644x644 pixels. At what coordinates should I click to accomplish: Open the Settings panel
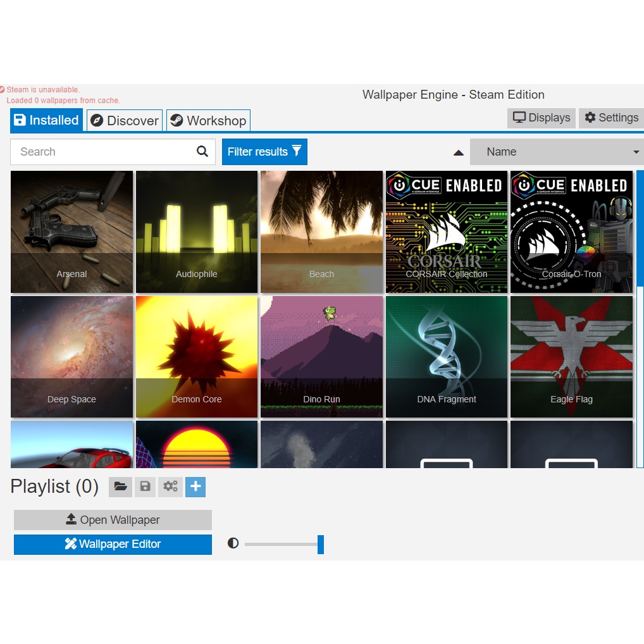612,118
